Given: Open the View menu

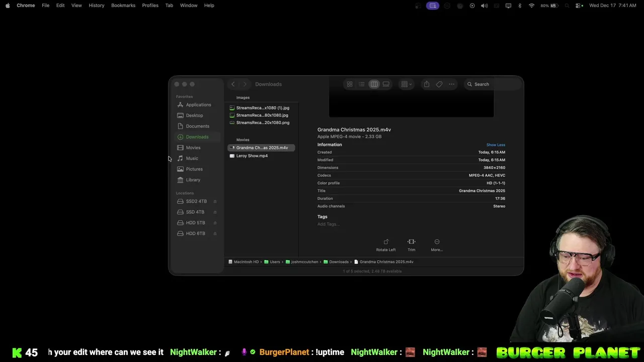Looking at the screenshot, I should click(x=76, y=6).
